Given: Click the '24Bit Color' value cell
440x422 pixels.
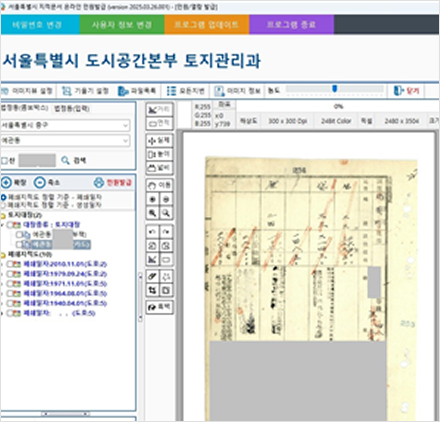Looking at the screenshot, I should pyautogui.click(x=336, y=121).
